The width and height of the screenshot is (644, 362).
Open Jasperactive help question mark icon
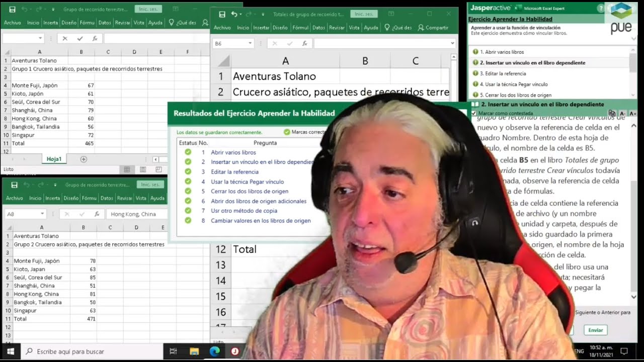point(601,9)
